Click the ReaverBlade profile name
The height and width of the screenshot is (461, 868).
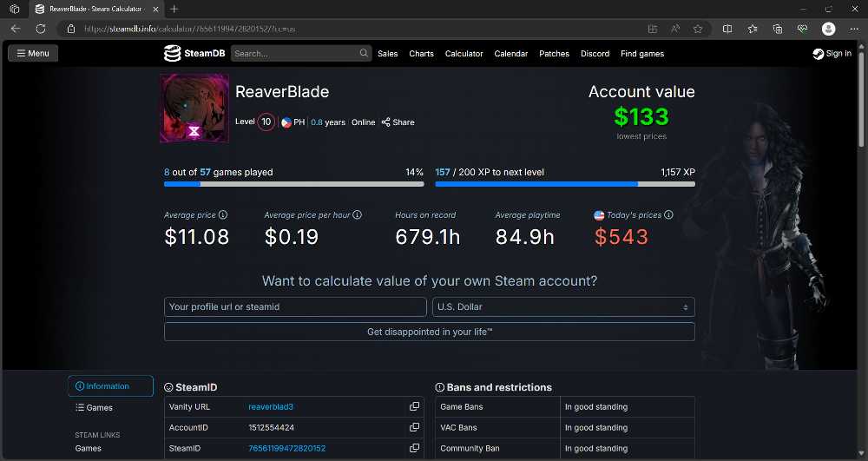pos(282,91)
